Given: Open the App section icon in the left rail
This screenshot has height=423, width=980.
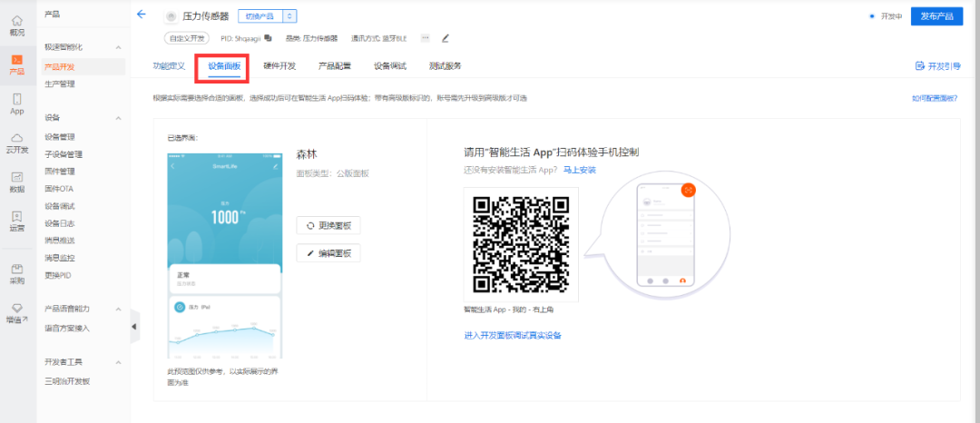Looking at the screenshot, I should pos(17,99).
